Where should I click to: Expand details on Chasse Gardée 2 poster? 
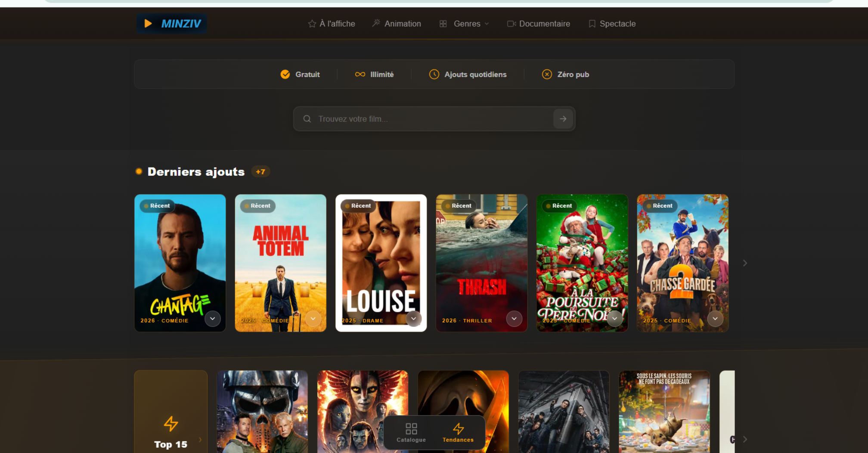click(x=715, y=319)
